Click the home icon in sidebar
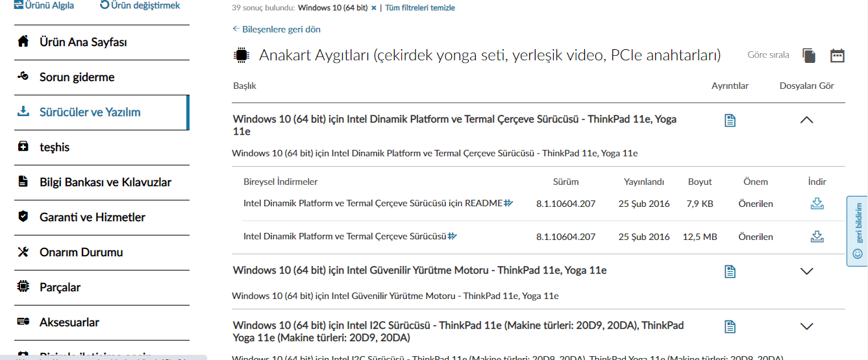The height and width of the screenshot is (360, 868). [x=23, y=42]
